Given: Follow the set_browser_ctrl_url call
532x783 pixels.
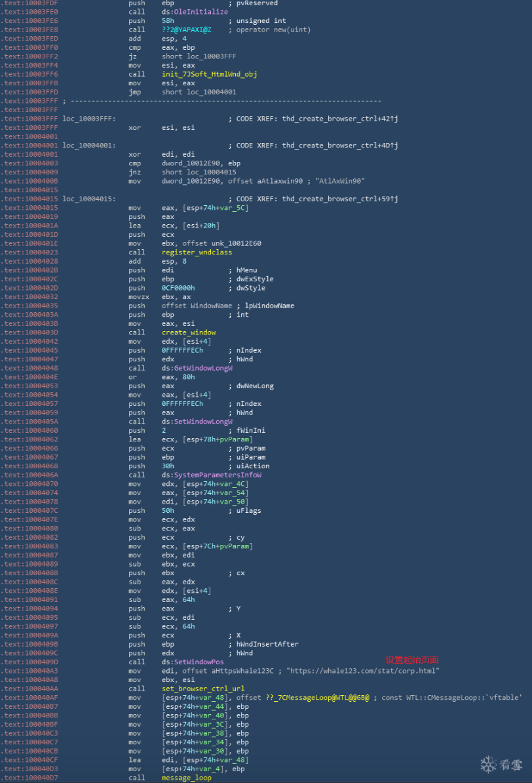Looking at the screenshot, I should (x=203, y=689).
